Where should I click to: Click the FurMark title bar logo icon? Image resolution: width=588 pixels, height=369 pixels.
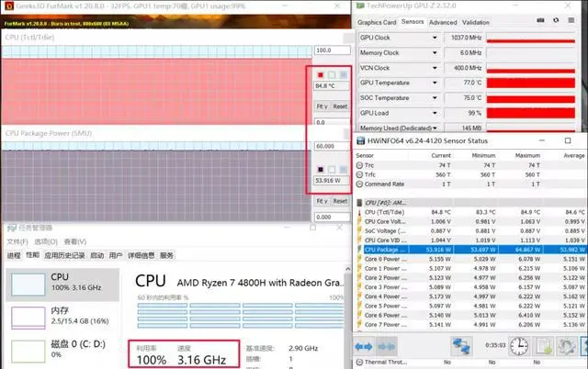point(9,6)
